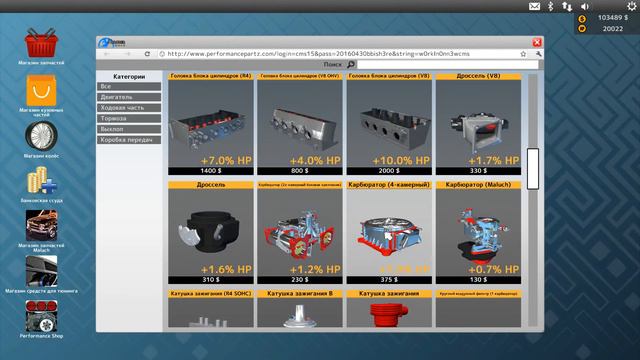Select the 'Ходовая часть' category
Image resolution: width=640 pixels, height=360 pixels.
pyautogui.click(x=129, y=108)
